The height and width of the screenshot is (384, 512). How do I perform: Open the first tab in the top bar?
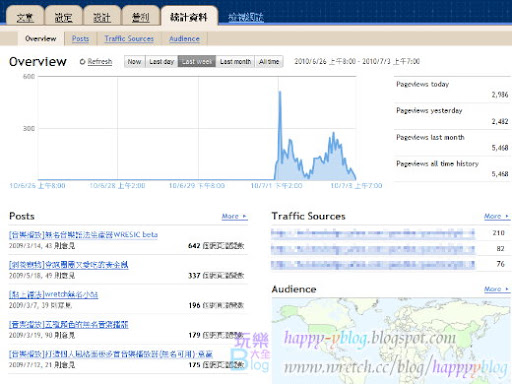pyautogui.click(x=25, y=16)
